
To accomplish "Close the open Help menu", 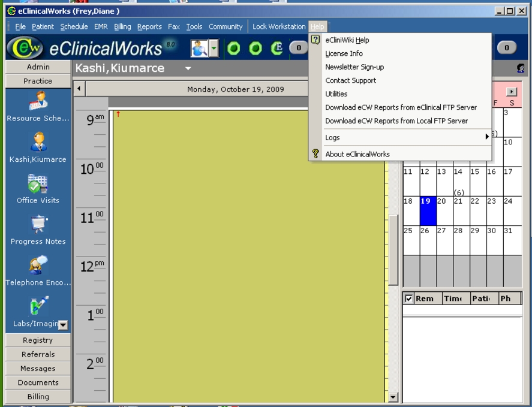I will (317, 26).
